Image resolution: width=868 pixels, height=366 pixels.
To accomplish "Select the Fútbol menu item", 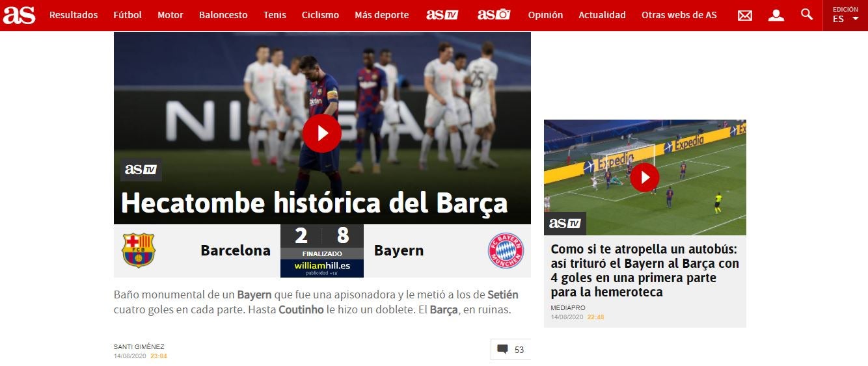I will [127, 15].
